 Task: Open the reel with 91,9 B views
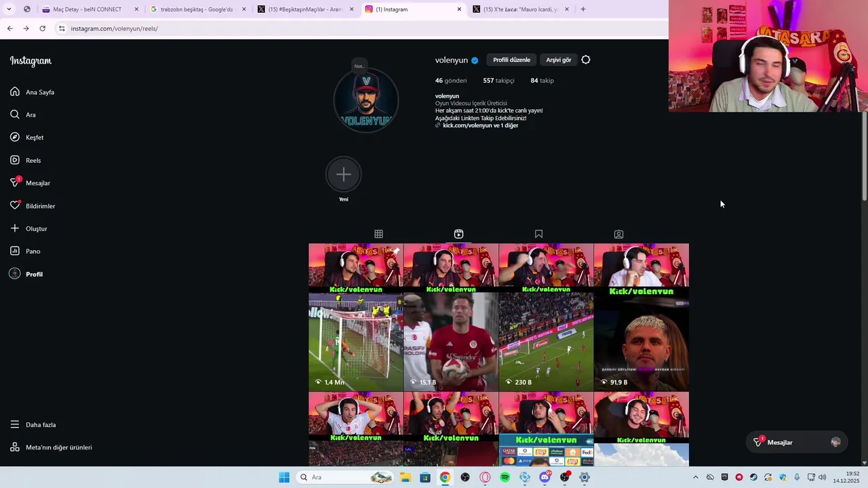[x=642, y=317]
